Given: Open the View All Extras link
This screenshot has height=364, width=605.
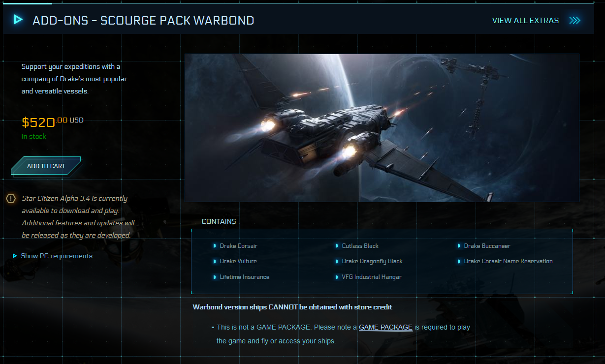Looking at the screenshot, I should point(525,21).
